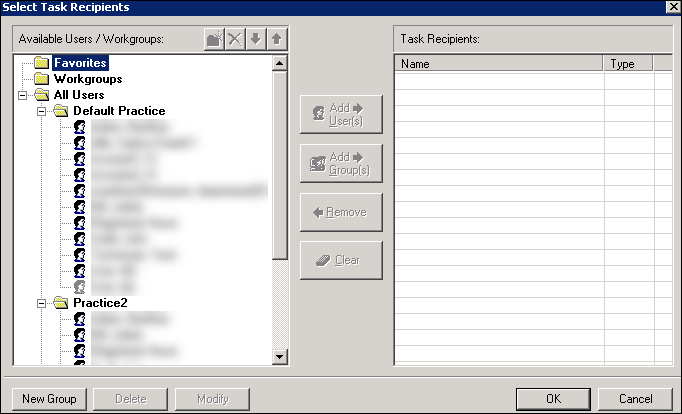682x414 pixels.
Task: Click the Add Group(s) button
Action: coord(341,164)
